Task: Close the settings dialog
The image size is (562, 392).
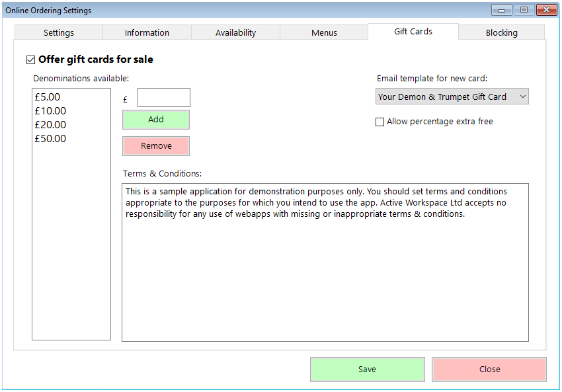Action: pyautogui.click(x=489, y=370)
